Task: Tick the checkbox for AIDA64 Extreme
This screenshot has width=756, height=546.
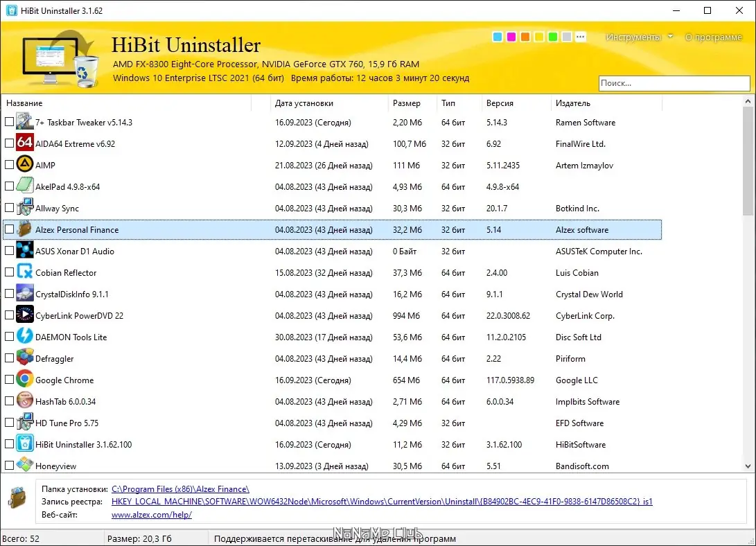Action: coord(9,143)
